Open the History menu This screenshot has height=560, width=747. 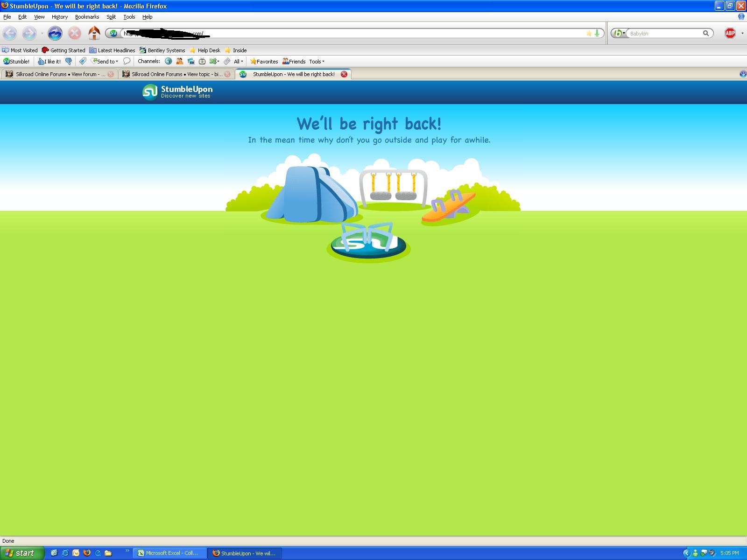[x=60, y=17]
